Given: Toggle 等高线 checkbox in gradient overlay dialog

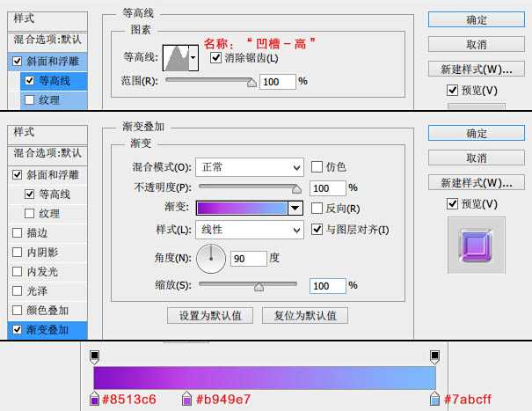Looking at the screenshot, I should click(x=30, y=194).
